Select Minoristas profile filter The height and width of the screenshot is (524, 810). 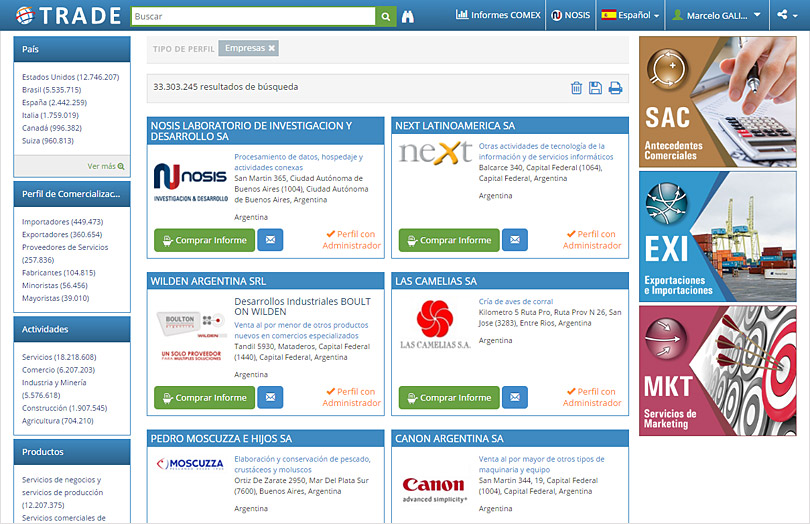(55, 285)
